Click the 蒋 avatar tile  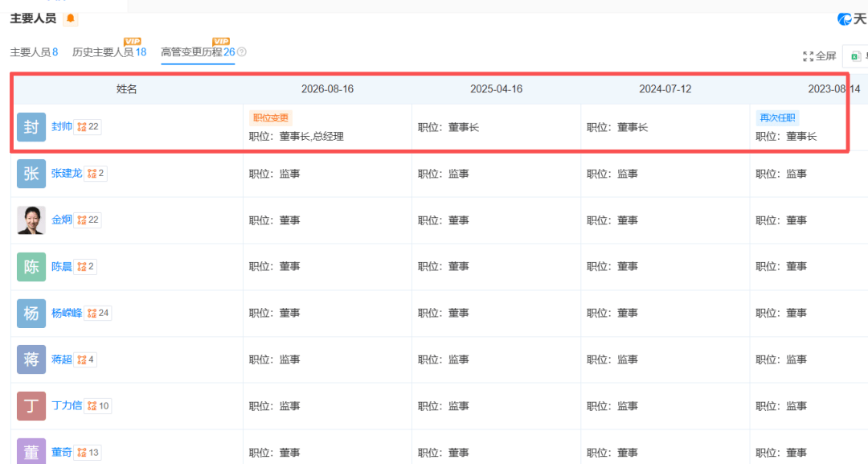click(31, 359)
